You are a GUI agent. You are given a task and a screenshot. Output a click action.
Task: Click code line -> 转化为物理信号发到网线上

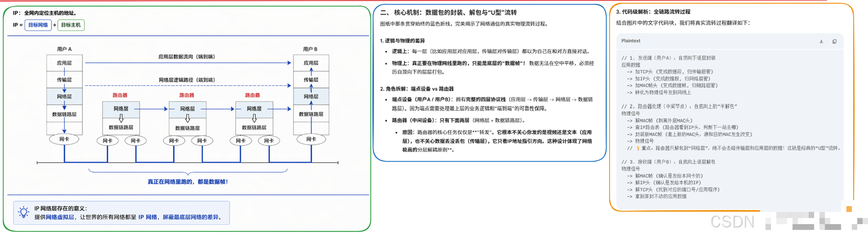click(659, 92)
